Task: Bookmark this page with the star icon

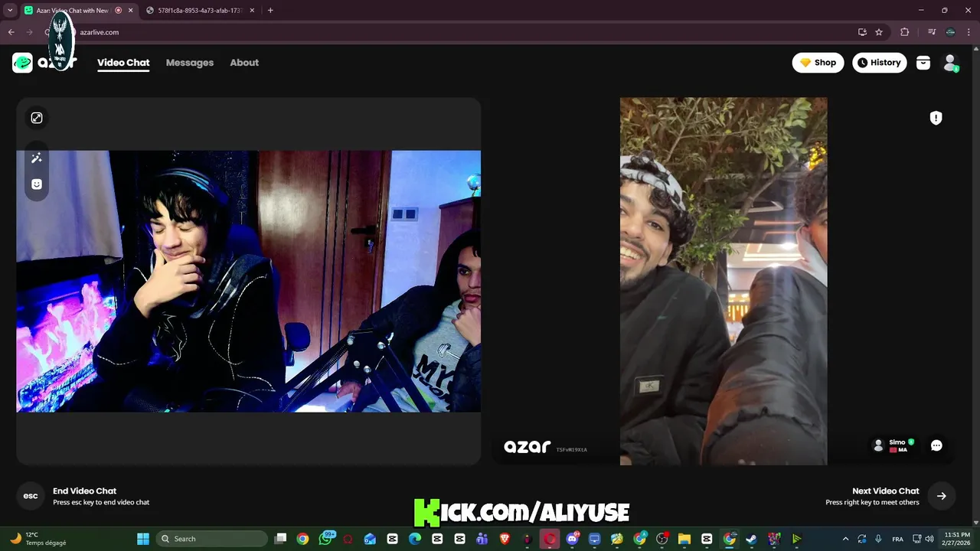Action: 879,32
